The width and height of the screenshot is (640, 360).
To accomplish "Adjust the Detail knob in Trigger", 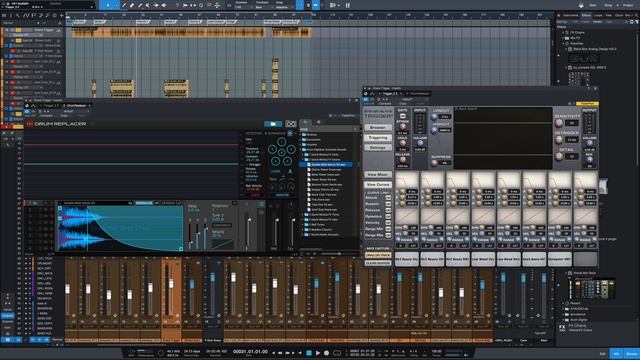I will pyautogui.click(x=559, y=157).
